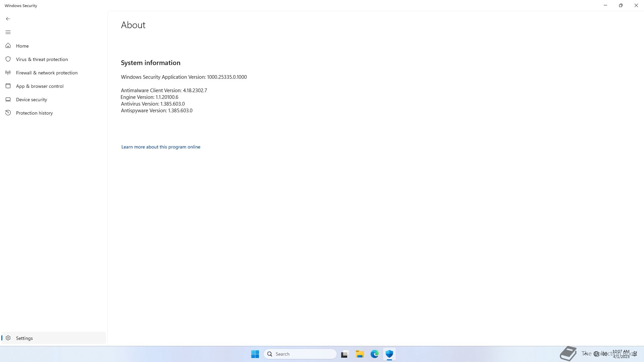This screenshot has height=362, width=644.
Task: Open App & browser control
Action: point(54,86)
